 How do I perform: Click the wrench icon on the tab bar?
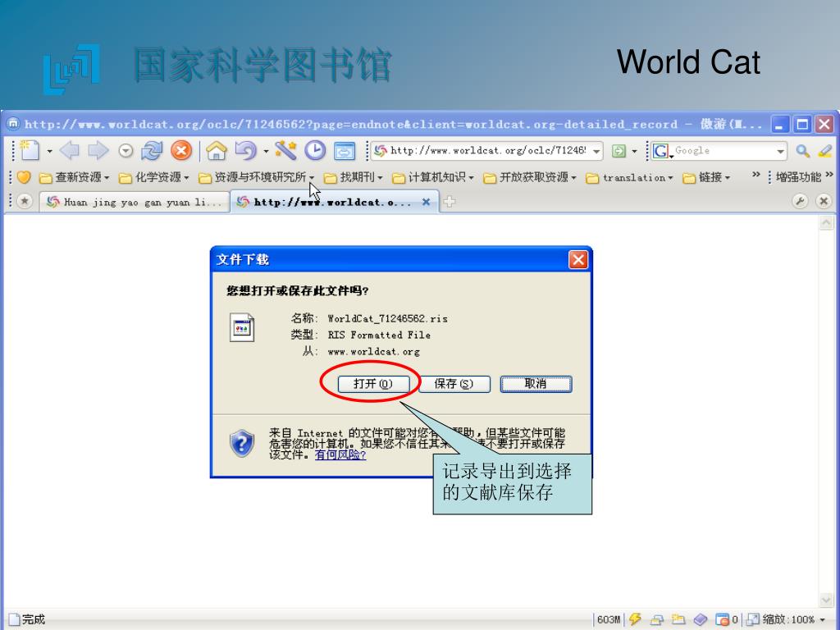pyautogui.click(x=800, y=202)
